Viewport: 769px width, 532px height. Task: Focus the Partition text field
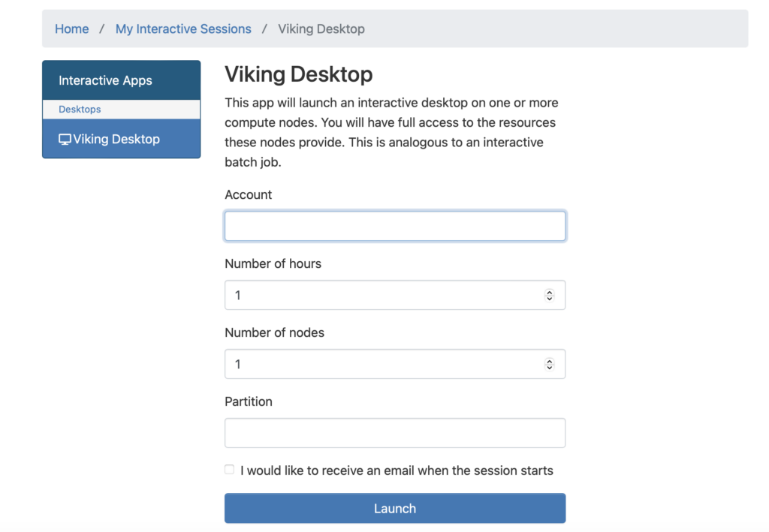(x=394, y=434)
